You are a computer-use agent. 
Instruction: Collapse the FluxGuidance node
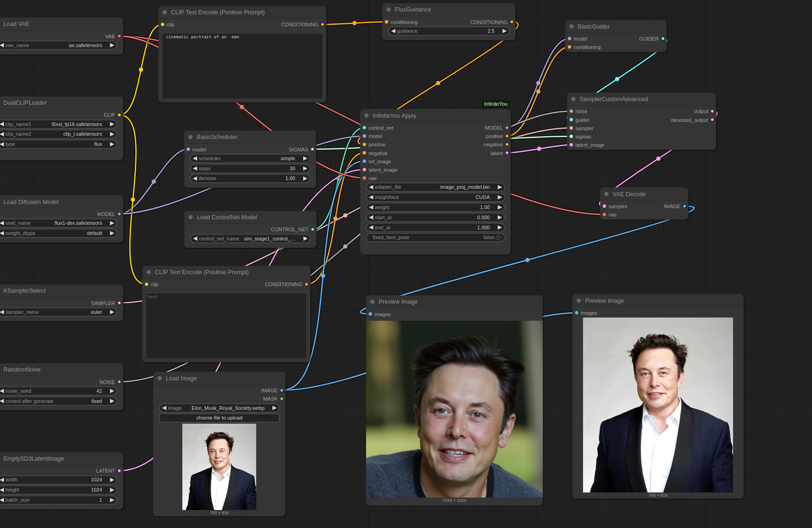pyautogui.click(x=388, y=9)
